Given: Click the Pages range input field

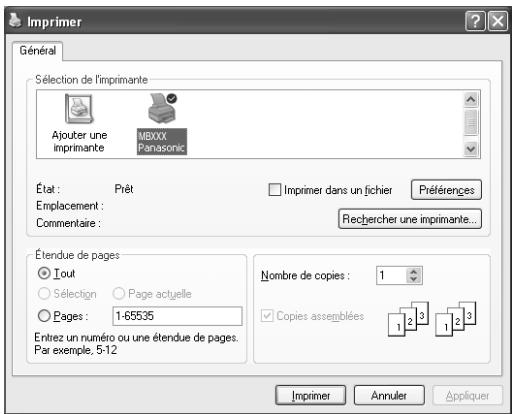Looking at the screenshot, I should click(x=177, y=316).
